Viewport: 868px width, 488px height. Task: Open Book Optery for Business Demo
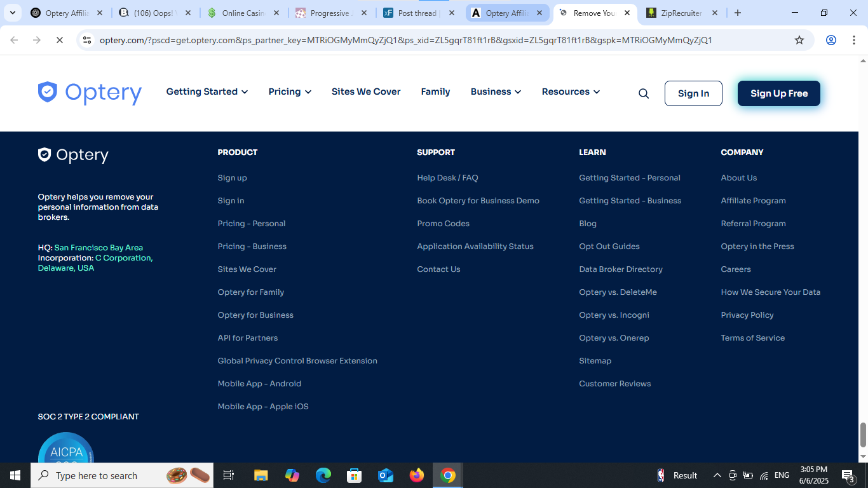(x=478, y=201)
